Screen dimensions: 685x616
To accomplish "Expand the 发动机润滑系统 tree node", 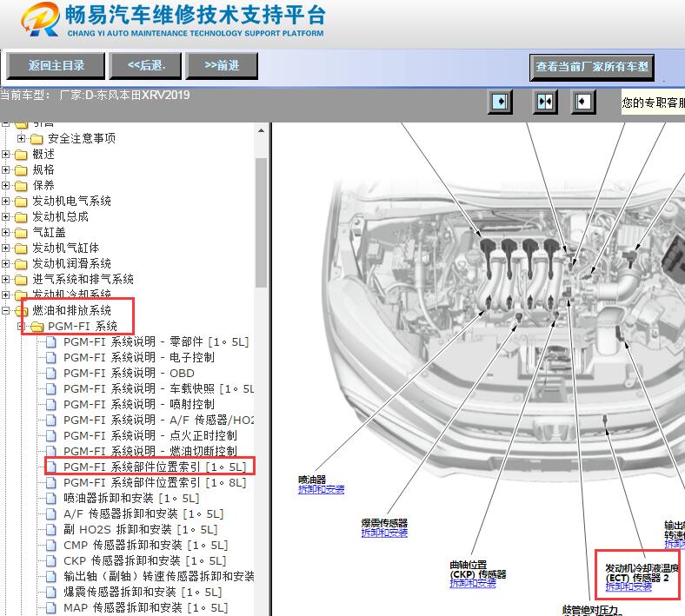I will tap(6, 263).
